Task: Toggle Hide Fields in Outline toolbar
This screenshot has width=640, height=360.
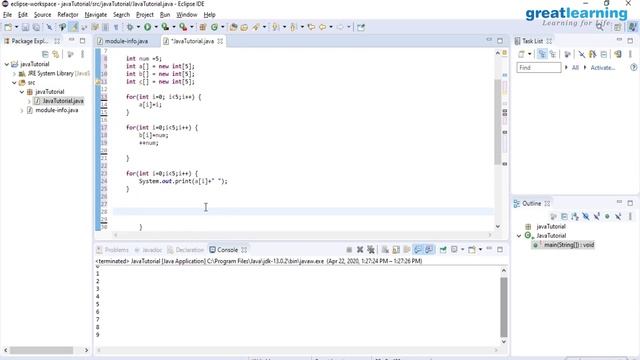Action: (x=586, y=217)
